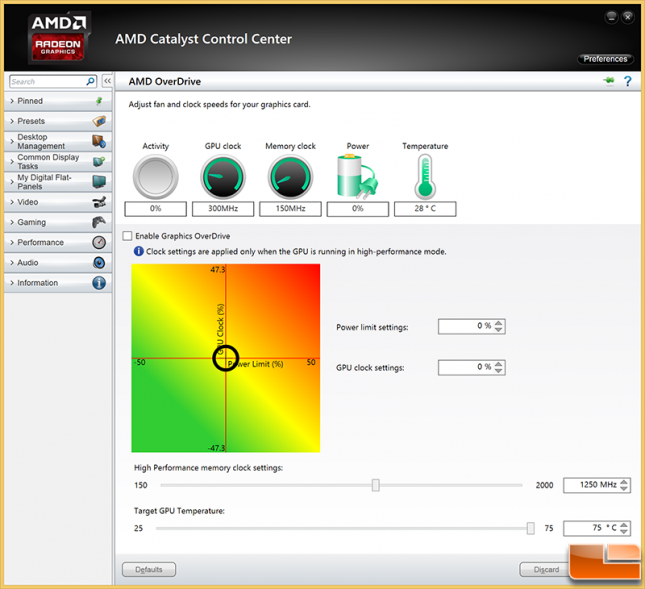Close the Catalyst Control Center window
Screen dimensions: 645x589
(x=627, y=17)
